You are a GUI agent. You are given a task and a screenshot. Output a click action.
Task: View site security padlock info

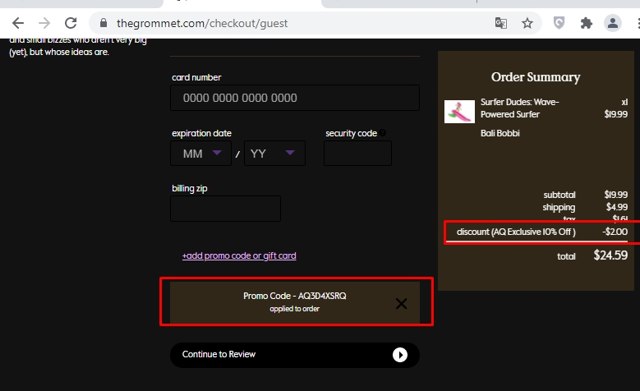(103, 23)
